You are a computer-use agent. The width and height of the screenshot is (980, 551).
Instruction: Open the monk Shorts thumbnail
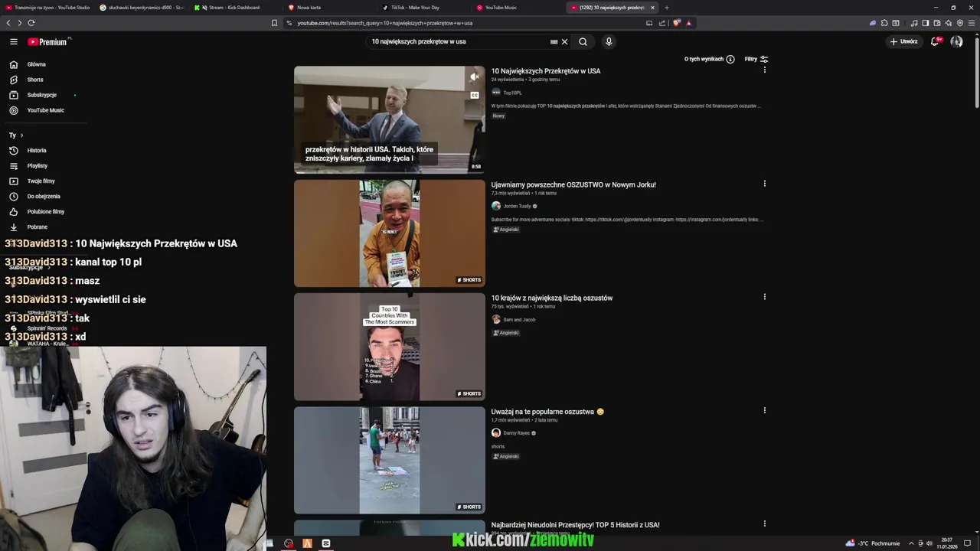tap(389, 233)
